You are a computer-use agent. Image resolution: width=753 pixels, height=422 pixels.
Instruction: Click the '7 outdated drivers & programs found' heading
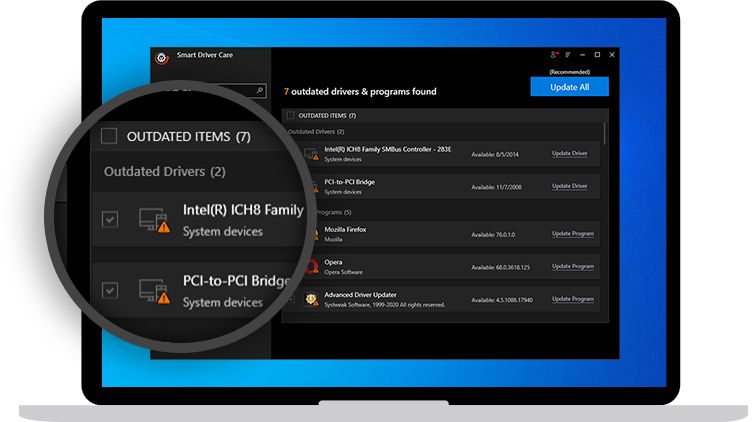[x=360, y=92]
